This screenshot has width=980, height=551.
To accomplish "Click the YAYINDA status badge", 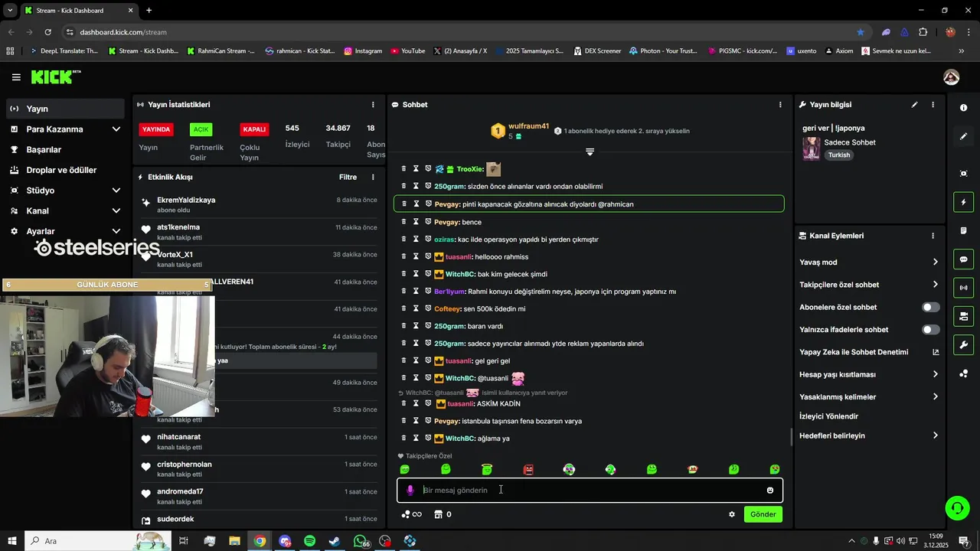I will click(156, 129).
